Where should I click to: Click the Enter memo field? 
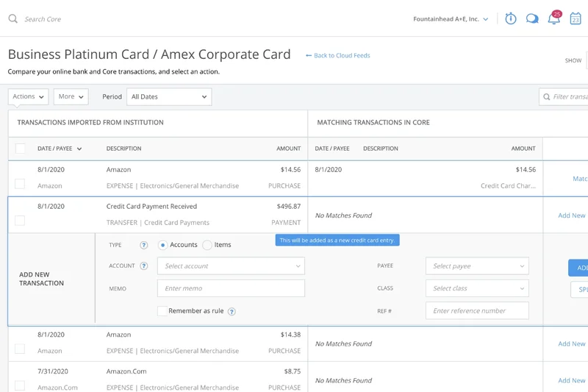coord(231,288)
